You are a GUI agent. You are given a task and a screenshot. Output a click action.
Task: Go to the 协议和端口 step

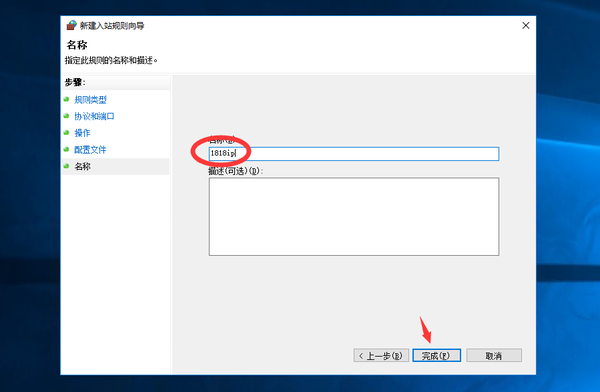coord(94,116)
